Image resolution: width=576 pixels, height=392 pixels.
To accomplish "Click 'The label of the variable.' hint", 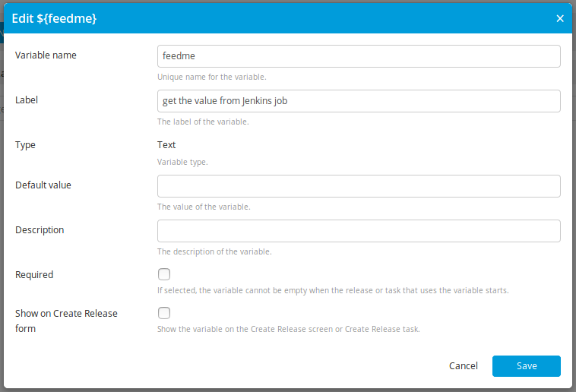I will pos(203,122).
